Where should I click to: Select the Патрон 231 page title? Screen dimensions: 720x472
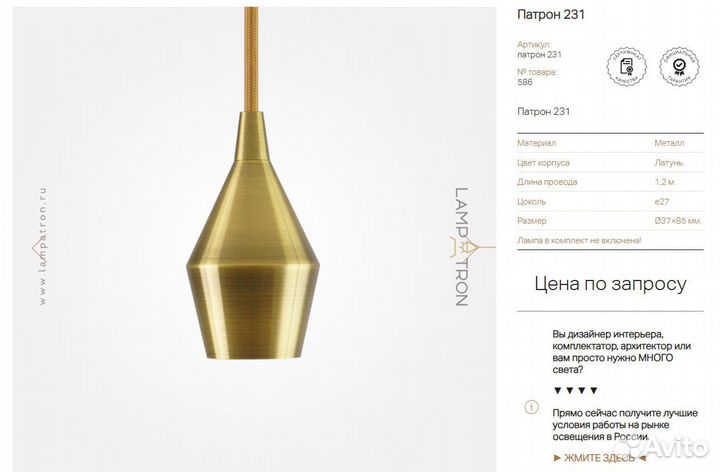[551, 15]
